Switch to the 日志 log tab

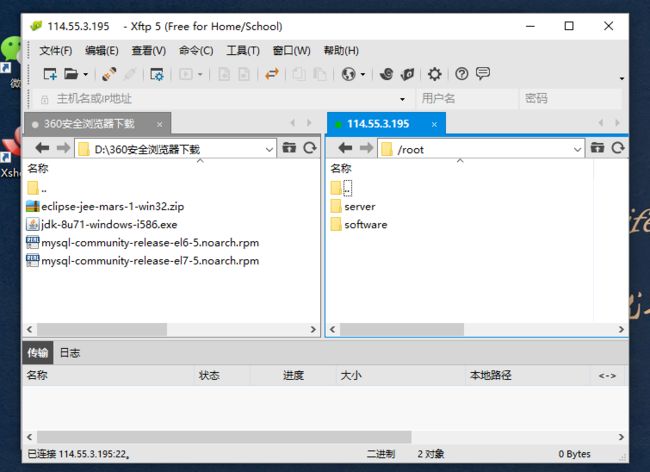(70, 353)
